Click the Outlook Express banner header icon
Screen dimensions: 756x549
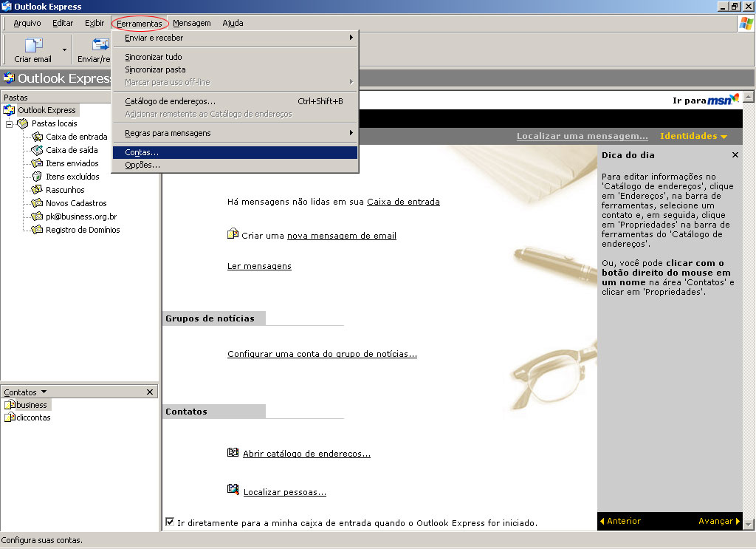pos(9,78)
